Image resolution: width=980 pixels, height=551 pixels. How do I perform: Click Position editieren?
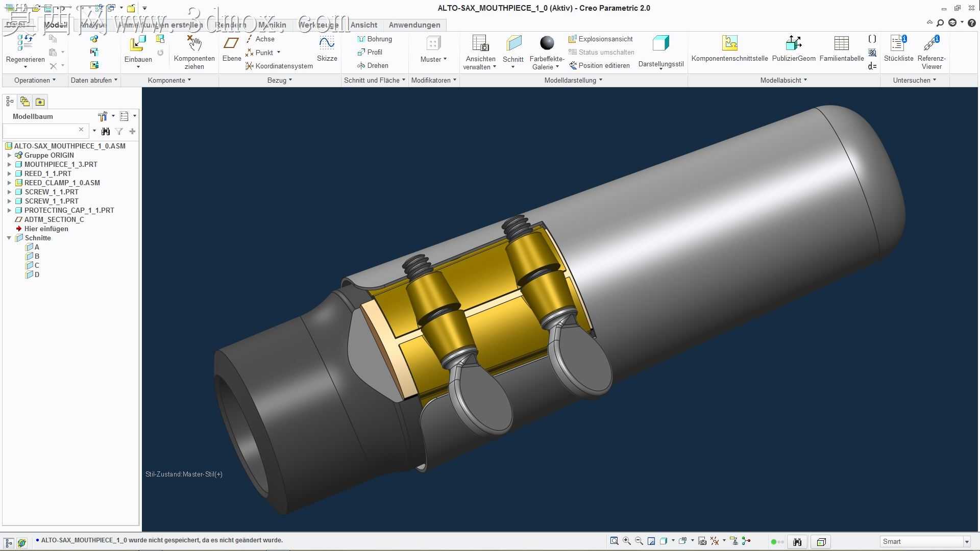(599, 65)
